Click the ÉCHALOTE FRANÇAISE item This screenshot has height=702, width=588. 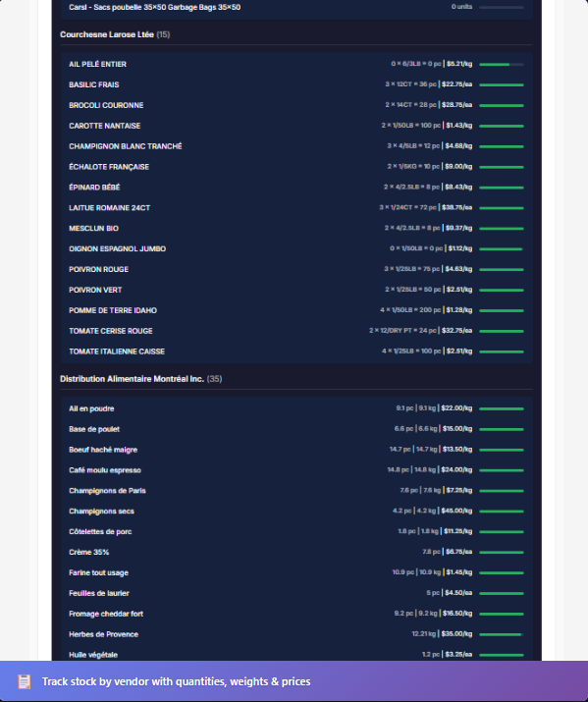[296, 167]
